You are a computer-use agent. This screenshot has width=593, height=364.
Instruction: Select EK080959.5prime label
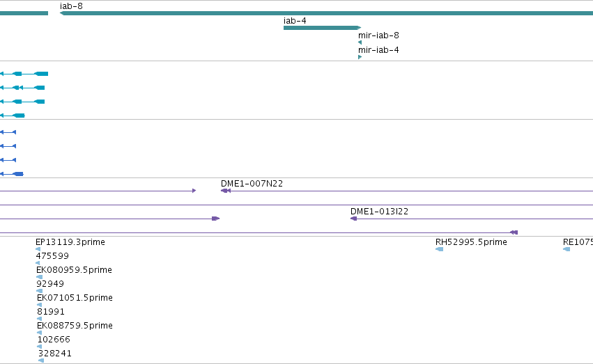[74, 270]
